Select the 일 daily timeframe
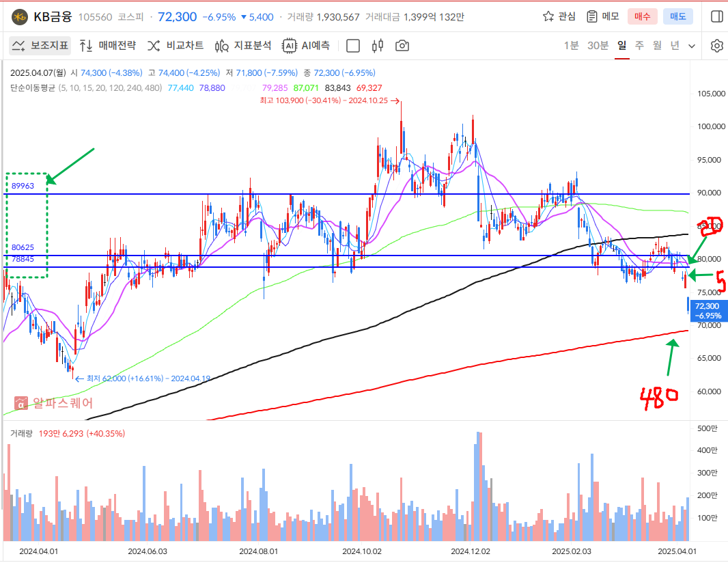Screen dimensions: 728x565 tap(622, 46)
